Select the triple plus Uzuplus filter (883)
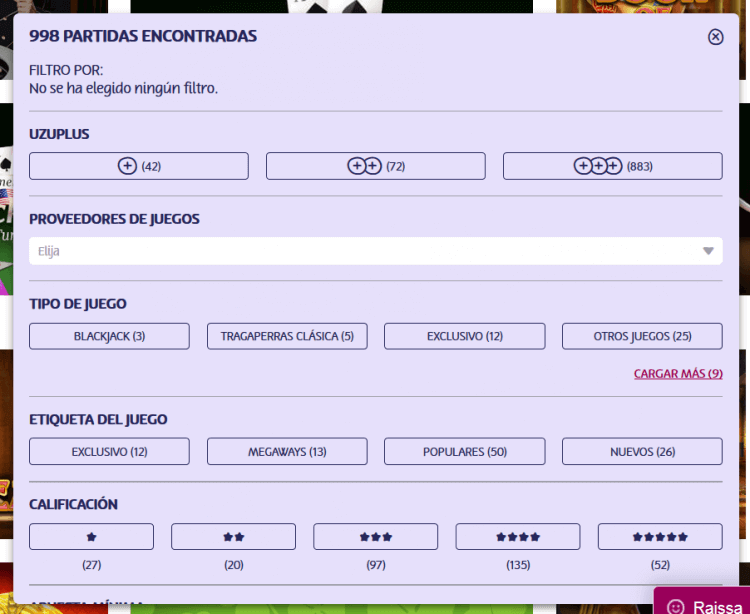Screen dimensions: 750x614 (612, 166)
